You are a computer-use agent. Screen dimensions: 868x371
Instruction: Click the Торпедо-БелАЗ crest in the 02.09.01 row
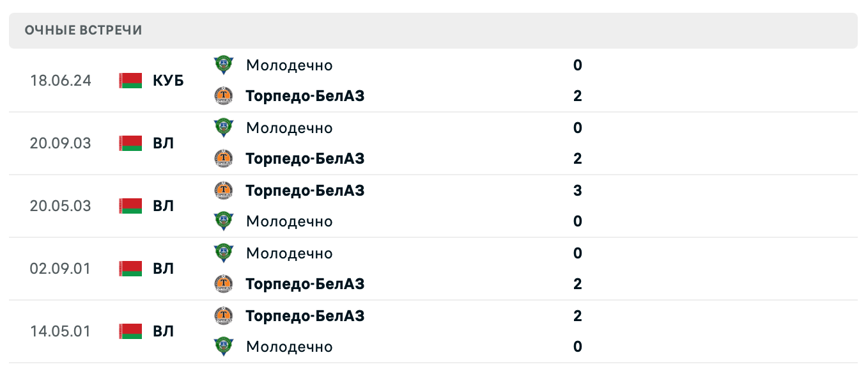(225, 284)
